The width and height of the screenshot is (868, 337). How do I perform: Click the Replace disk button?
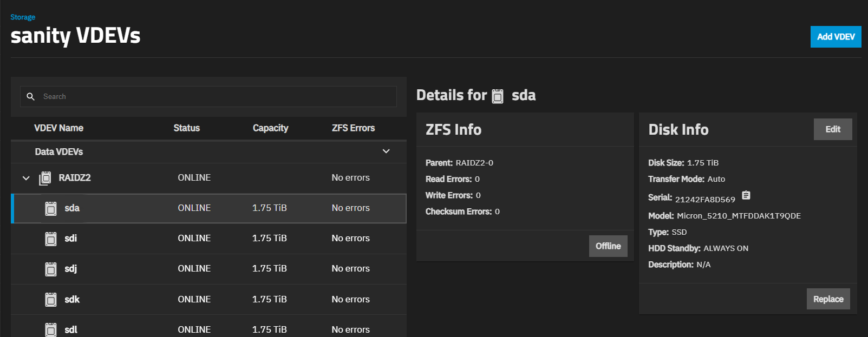pyautogui.click(x=828, y=299)
